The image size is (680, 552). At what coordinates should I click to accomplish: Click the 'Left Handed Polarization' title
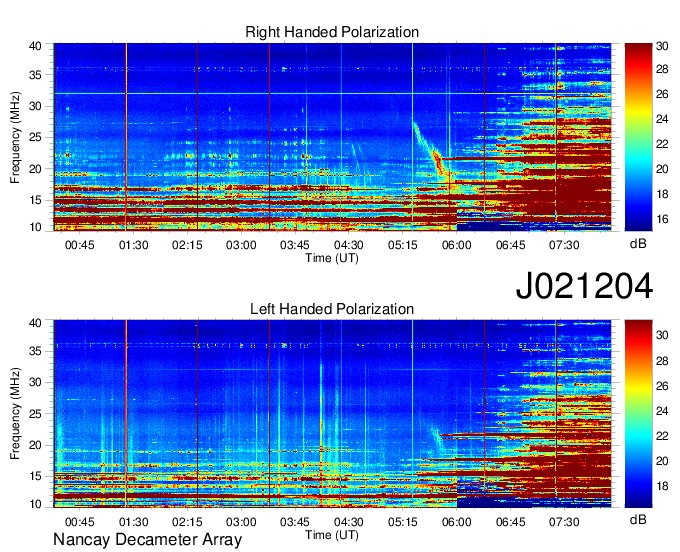pos(332,309)
